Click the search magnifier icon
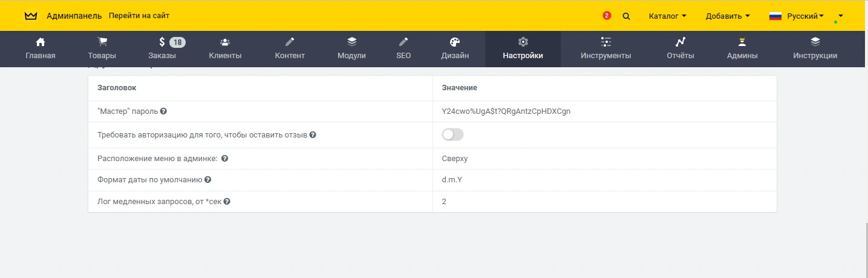The image size is (868, 278). 626,16
